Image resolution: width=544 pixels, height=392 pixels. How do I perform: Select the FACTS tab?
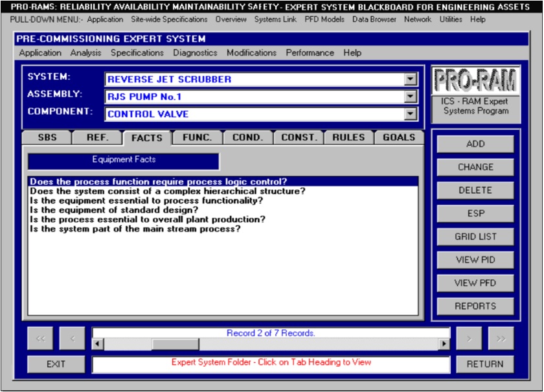coord(147,138)
